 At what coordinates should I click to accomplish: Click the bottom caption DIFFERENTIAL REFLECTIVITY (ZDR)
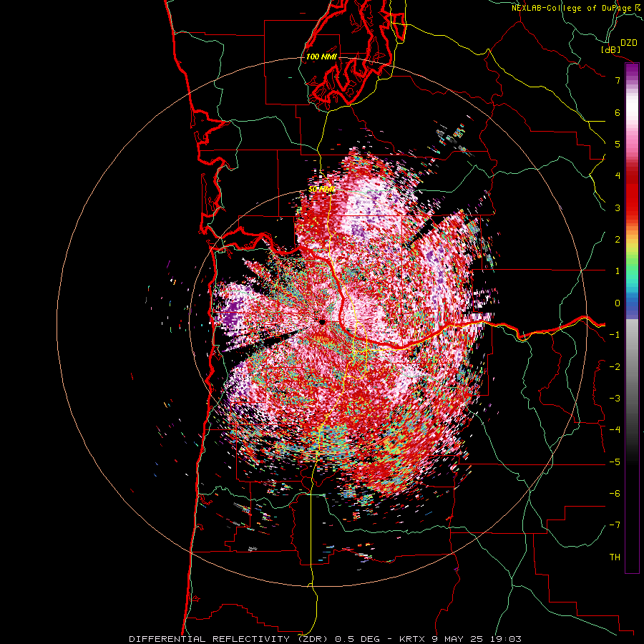click(228, 639)
